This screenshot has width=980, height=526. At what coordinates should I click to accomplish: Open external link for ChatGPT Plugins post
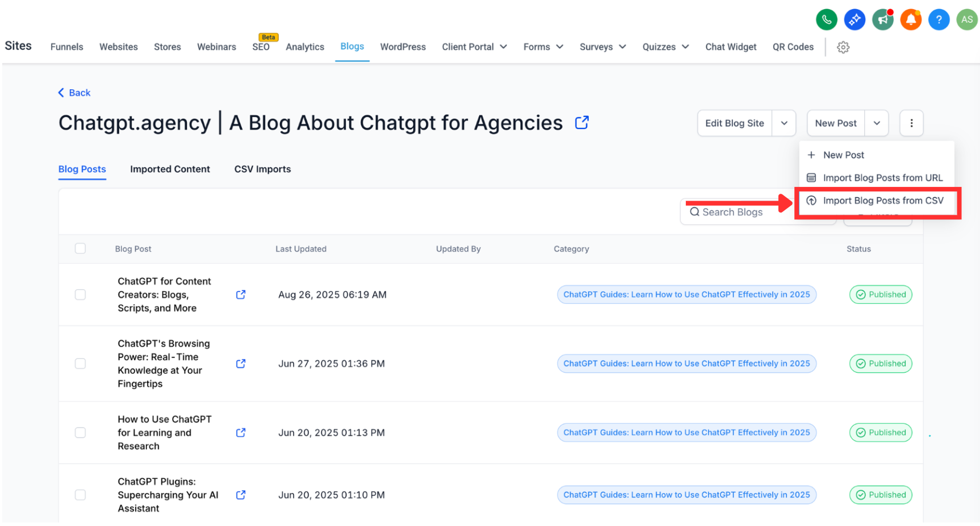[241, 495]
